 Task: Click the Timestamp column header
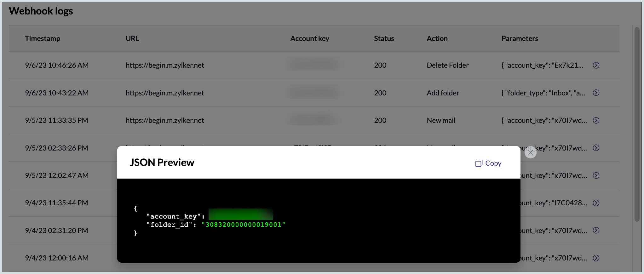coord(43,38)
